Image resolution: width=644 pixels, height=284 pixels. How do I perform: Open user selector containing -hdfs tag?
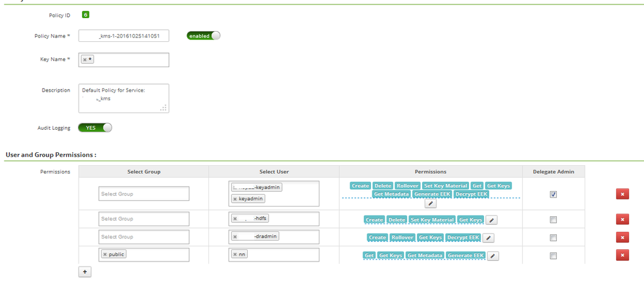(x=274, y=219)
